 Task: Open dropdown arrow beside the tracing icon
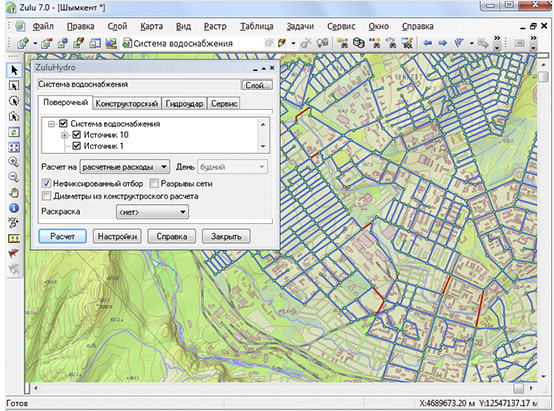click(x=472, y=43)
